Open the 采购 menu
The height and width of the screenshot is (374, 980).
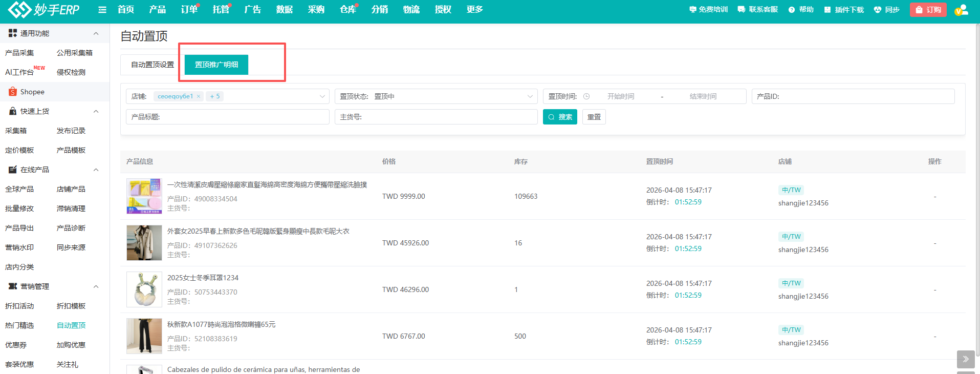tap(316, 9)
